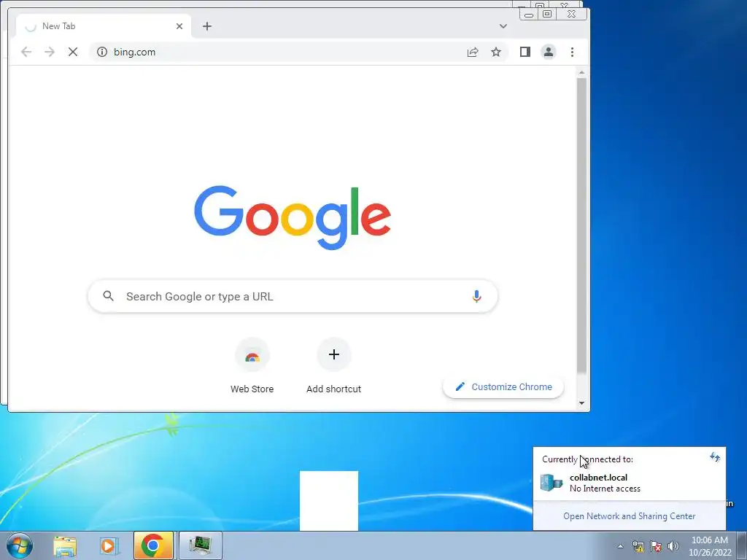Image resolution: width=747 pixels, height=560 pixels.
Task: Open the Action Center flag icon
Action: [656, 546]
